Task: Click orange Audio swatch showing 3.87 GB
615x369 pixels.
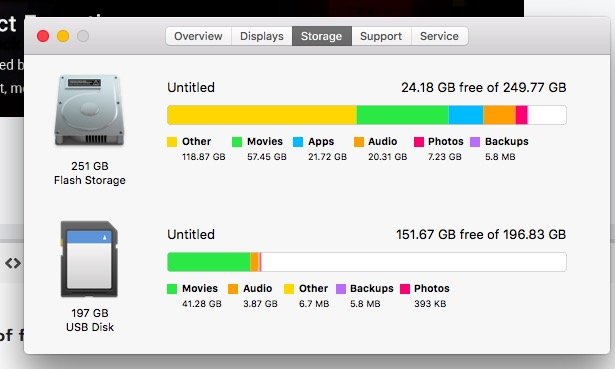Action: point(233,289)
